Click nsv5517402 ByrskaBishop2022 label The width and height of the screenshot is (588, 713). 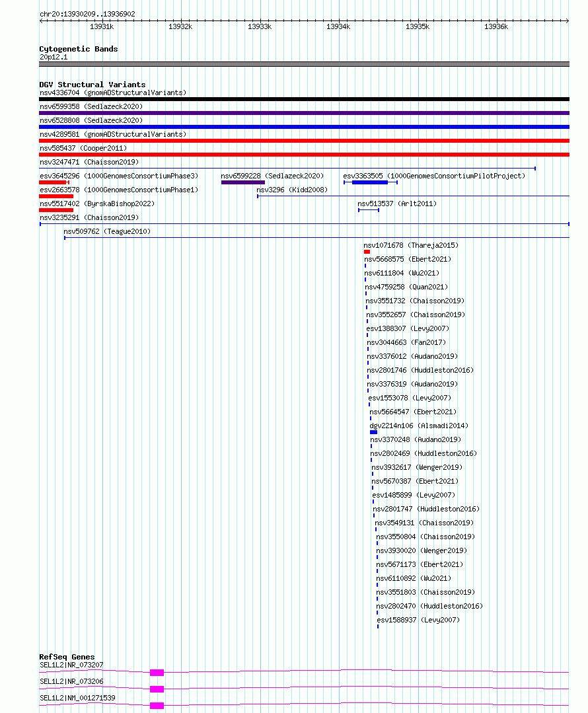coord(97,204)
